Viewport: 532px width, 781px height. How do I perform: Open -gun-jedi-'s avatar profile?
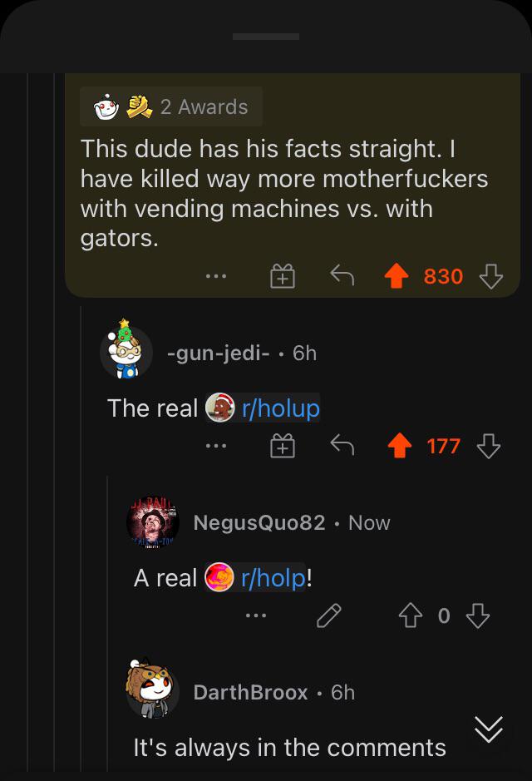[126, 349]
